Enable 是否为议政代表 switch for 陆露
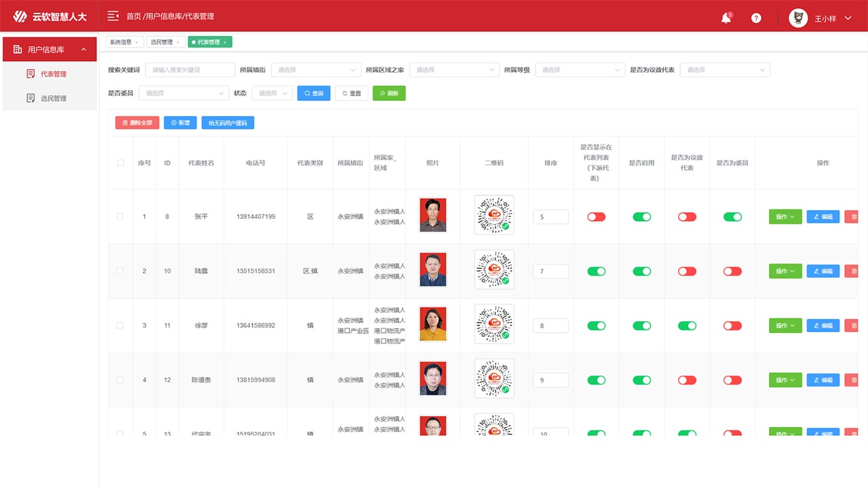Image resolution: width=868 pixels, height=488 pixels. coord(687,271)
